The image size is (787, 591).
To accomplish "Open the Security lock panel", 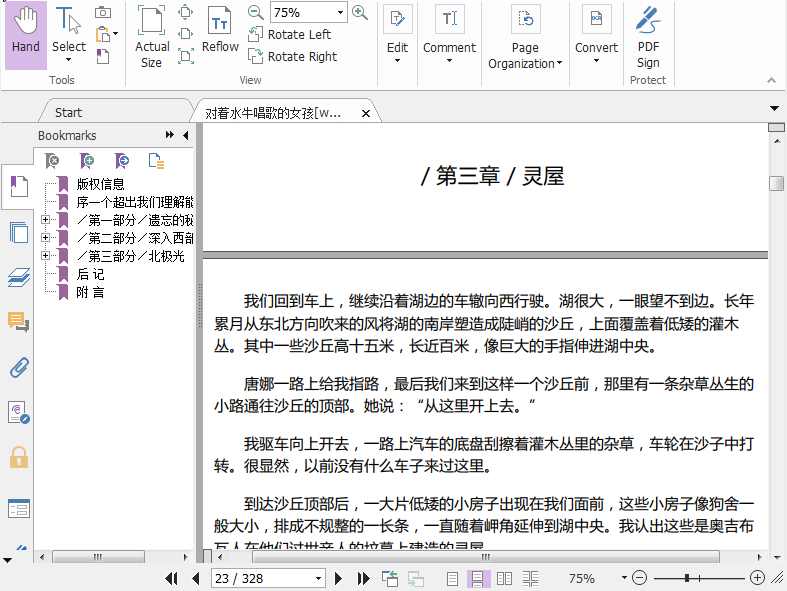I will 18,457.
